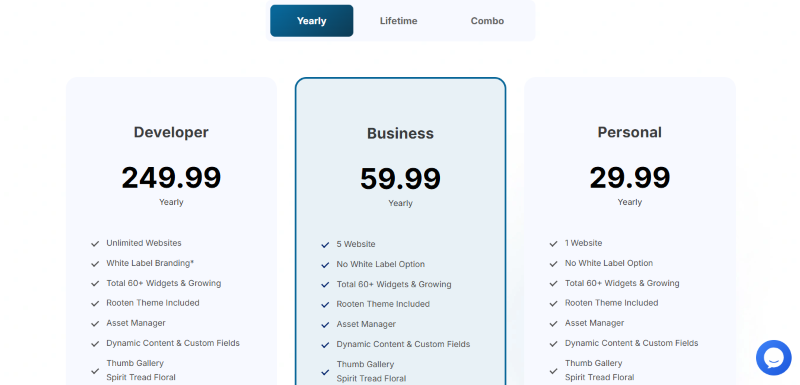Click Yearly label under 29.99
Image resolution: width=800 pixels, height=385 pixels.
click(x=630, y=202)
